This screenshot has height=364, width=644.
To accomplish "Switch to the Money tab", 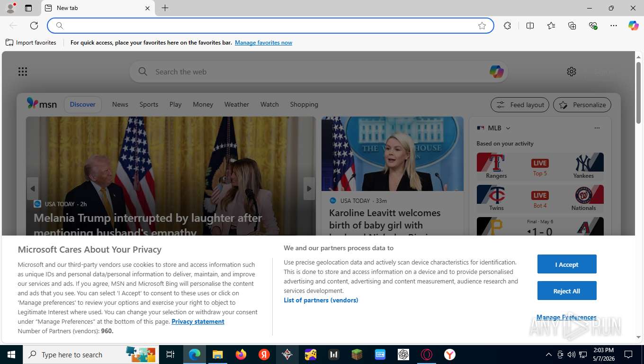I will [x=203, y=104].
